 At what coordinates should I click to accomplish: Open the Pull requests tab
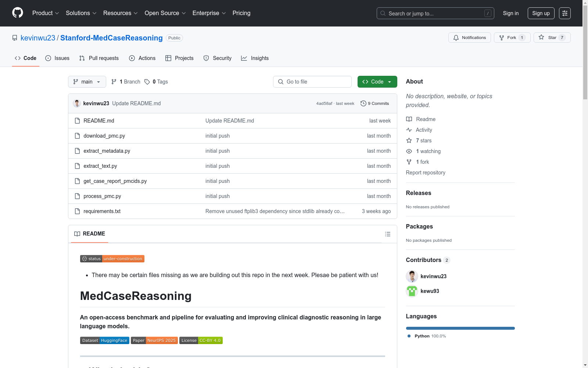click(x=99, y=58)
